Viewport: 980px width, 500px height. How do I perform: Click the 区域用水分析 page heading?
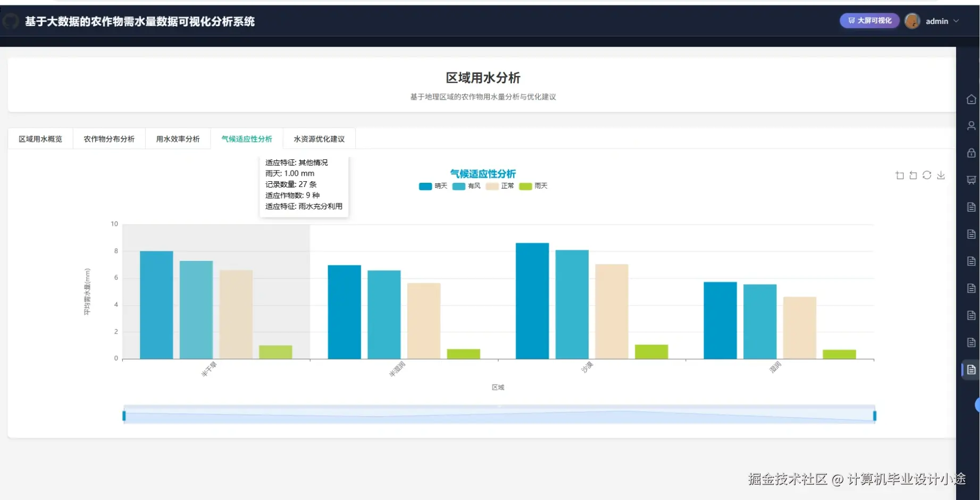483,78
